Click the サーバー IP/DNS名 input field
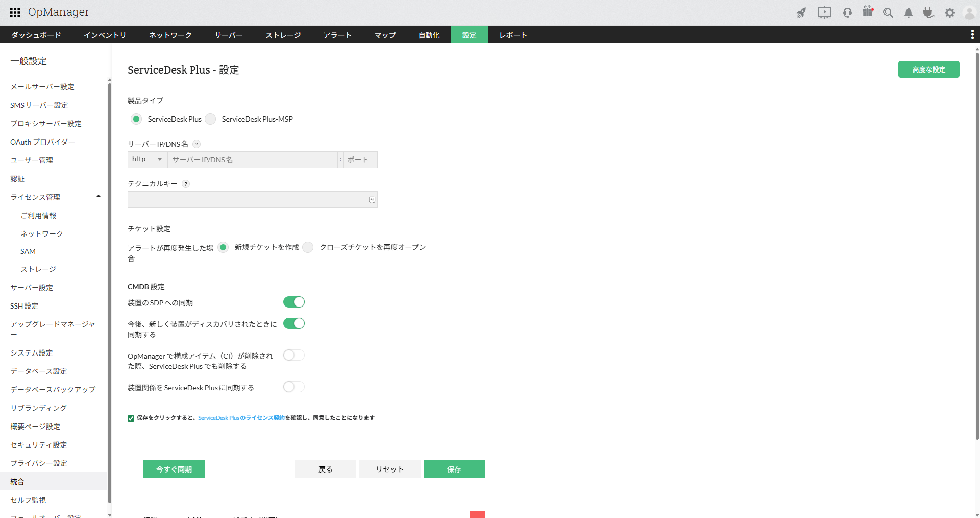The image size is (980, 518). pyautogui.click(x=253, y=159)
